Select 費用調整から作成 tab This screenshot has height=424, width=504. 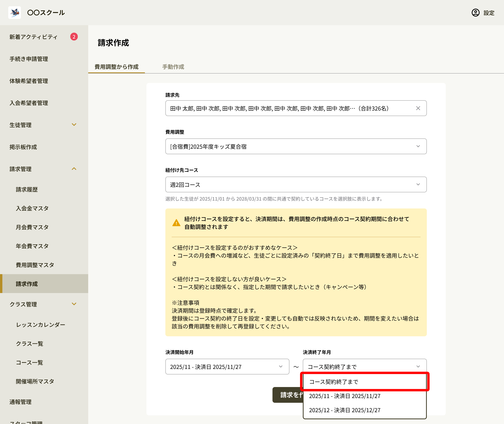click(116, 67)
